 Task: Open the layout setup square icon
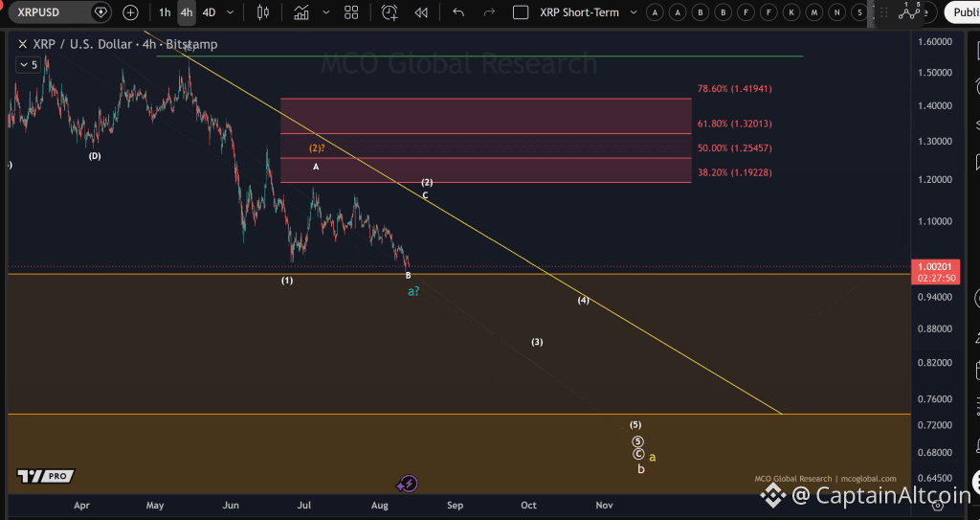[x=521, y=12]
